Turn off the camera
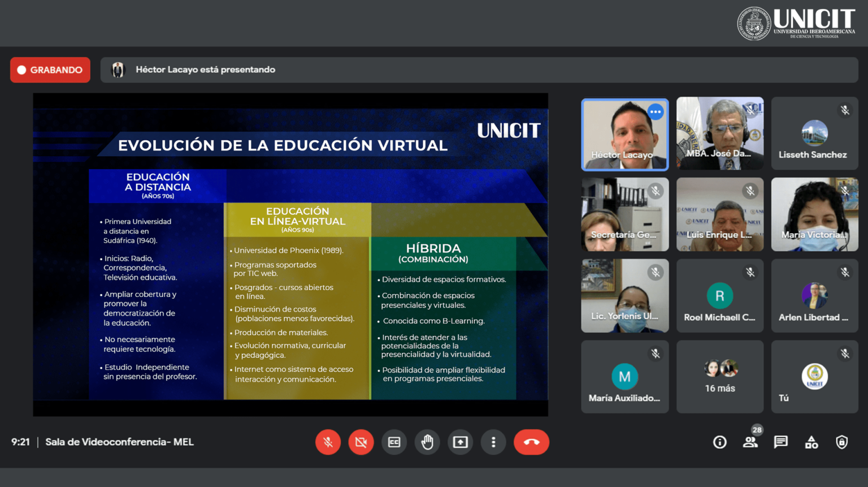This screenshot has width=868, height=487. [x=361, y=442]
